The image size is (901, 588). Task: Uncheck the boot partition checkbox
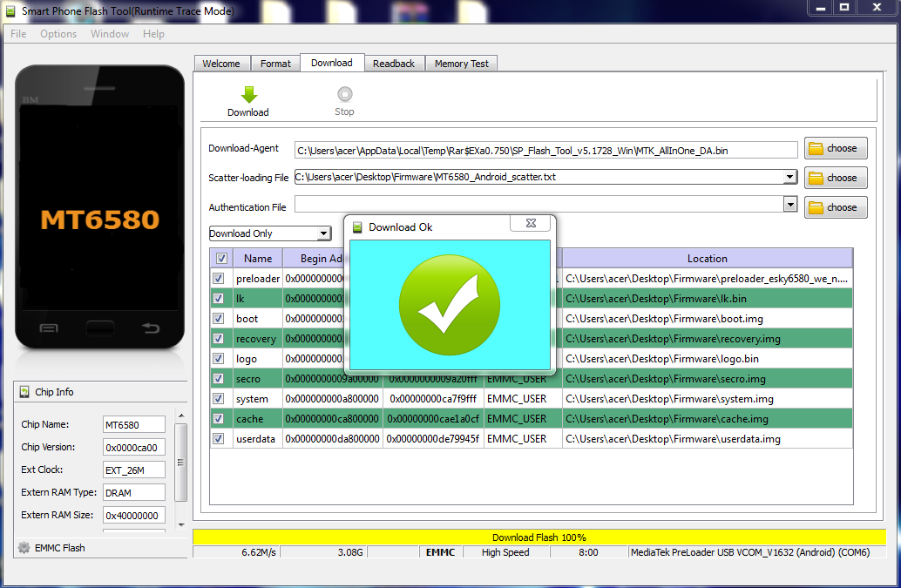coord(219,319)
